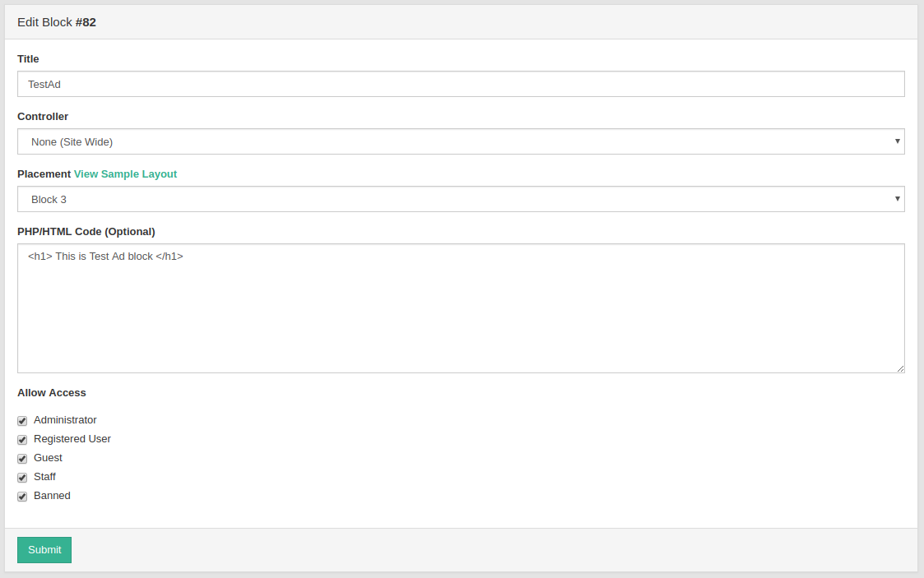The width and height of the screenshot is (924, 578).
Task: Click the Guest label text
Action: [48, 458]
